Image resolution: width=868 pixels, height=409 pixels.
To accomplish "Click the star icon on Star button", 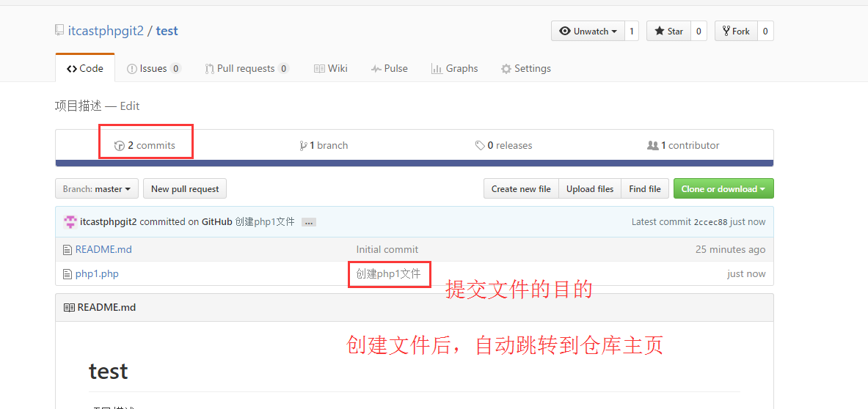I will tap(660, 31).
